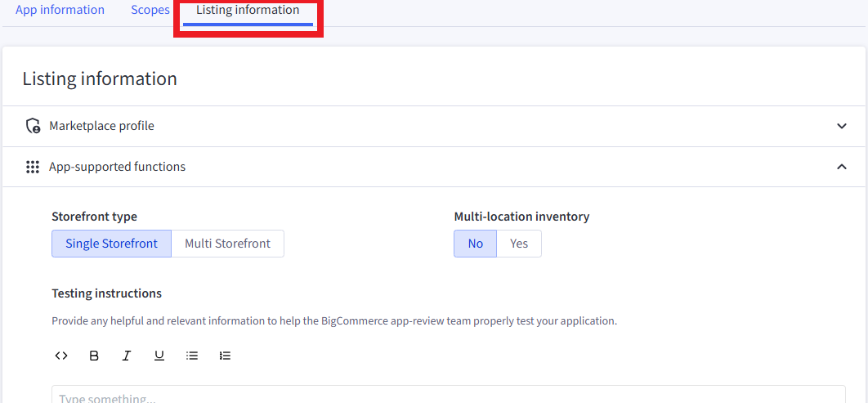Select Multi Storefront type
This screenshot has height=403, width=868.
[x=227, y=244]
